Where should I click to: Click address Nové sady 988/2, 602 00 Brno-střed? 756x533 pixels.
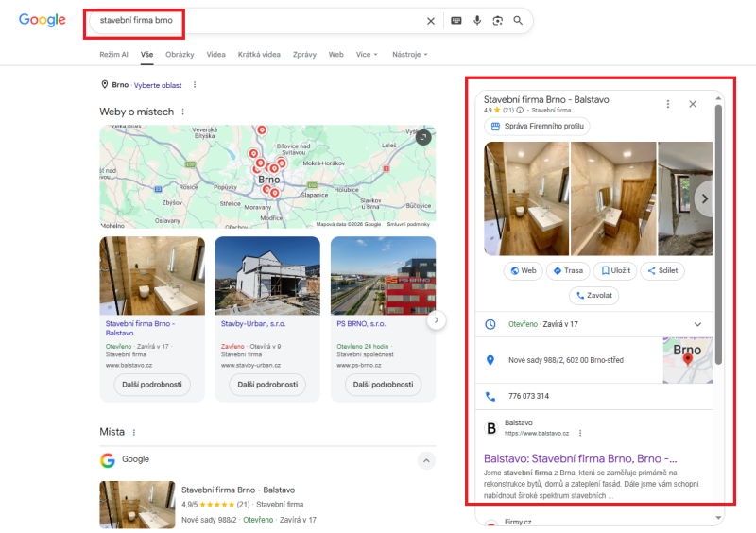(565, 360)
